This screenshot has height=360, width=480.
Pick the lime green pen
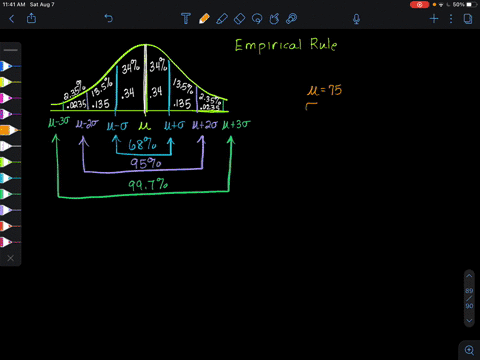10,162
